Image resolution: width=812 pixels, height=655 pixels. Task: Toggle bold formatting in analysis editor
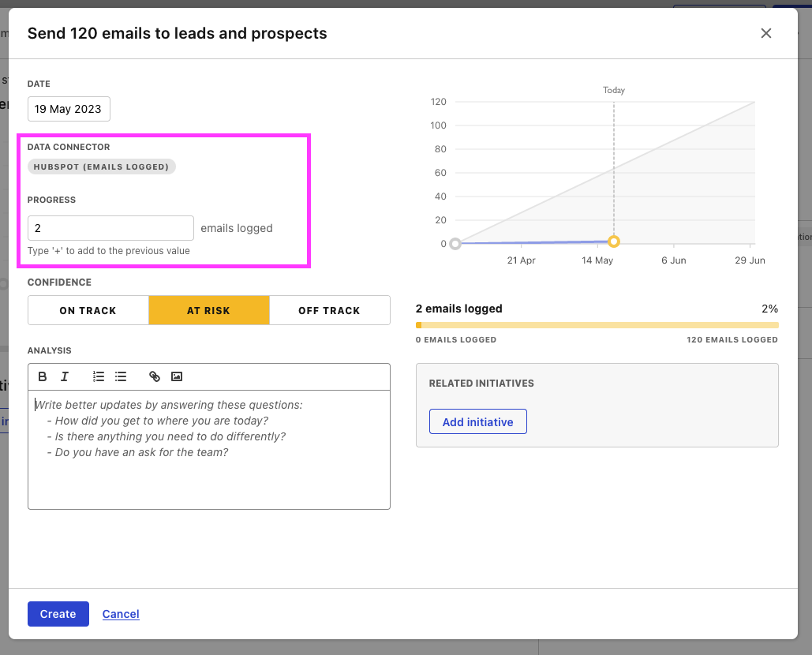pyautogui.click(x=43, y=377)
